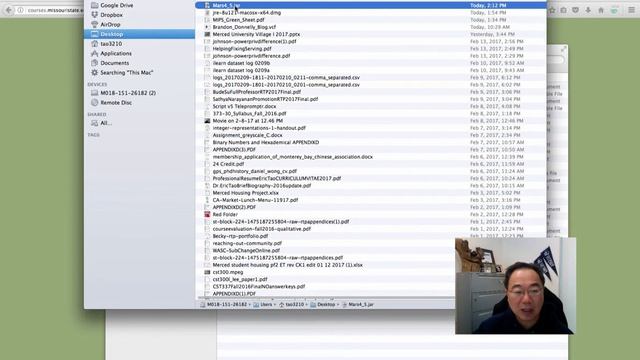This screenshot has height=360, width=640.
Task: Save page to Pocket icon
Action: pos(576,10)
